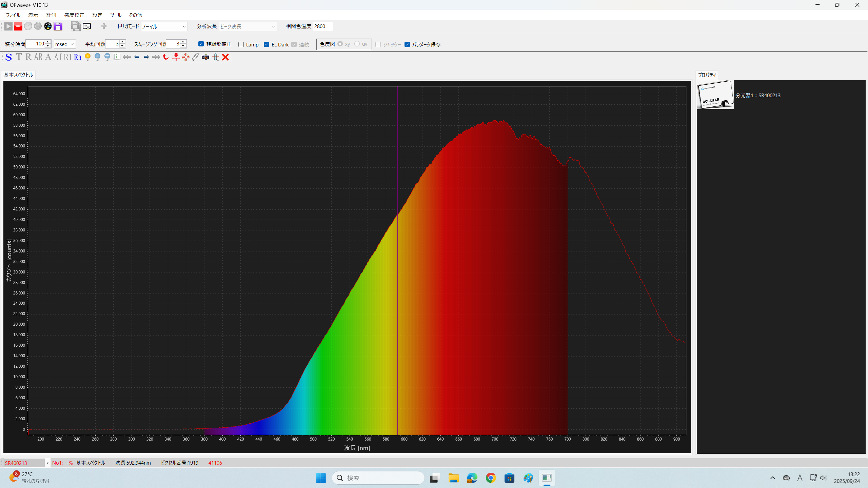The width and height of the screenshot is (868, 488).
Task: Click the black gauge dial icon
Action: (x=48, y=26)
